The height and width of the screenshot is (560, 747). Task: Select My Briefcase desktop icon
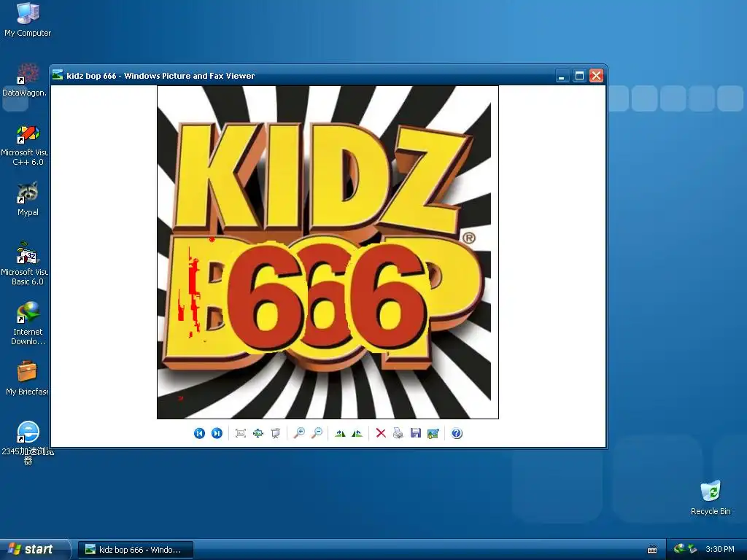click(27, 378)
